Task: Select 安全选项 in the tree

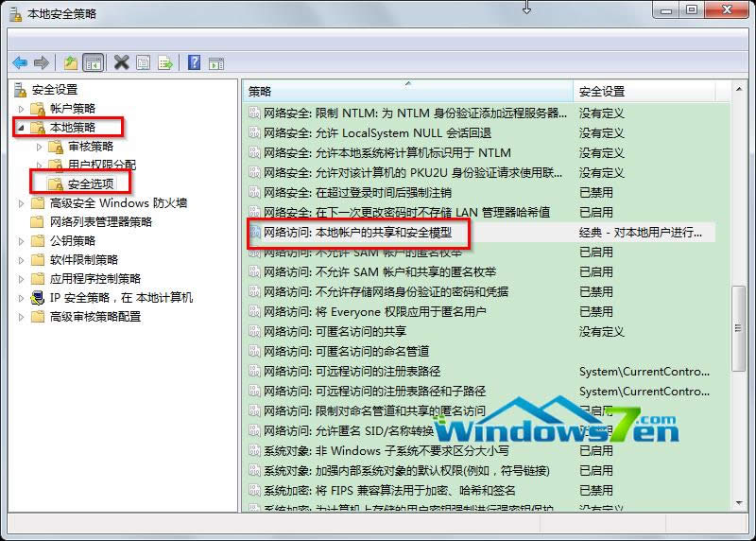Action: coord(92,183)
